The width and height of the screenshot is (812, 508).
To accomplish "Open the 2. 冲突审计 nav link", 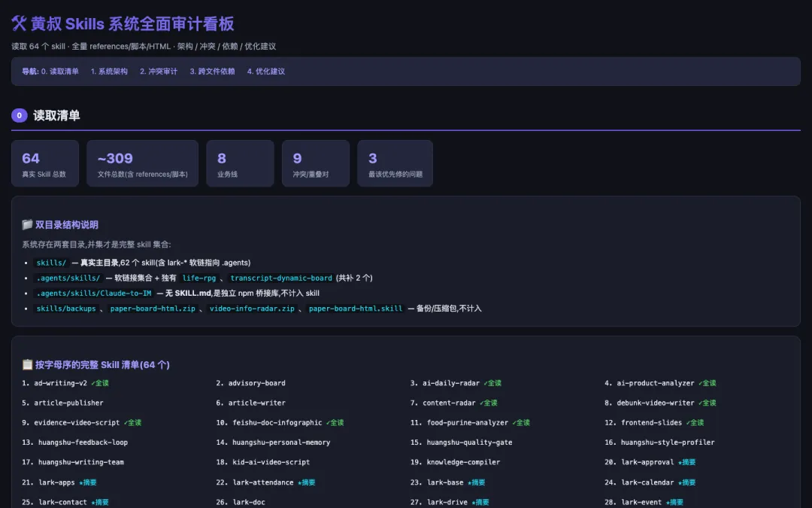I will (x=159, y=71).
